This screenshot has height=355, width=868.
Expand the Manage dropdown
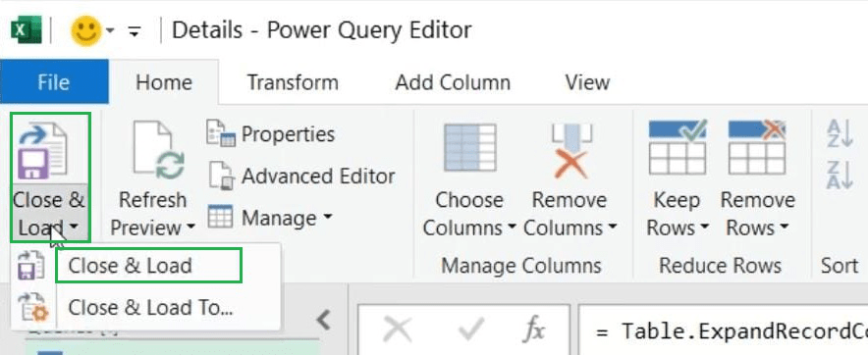coord(327,217)
